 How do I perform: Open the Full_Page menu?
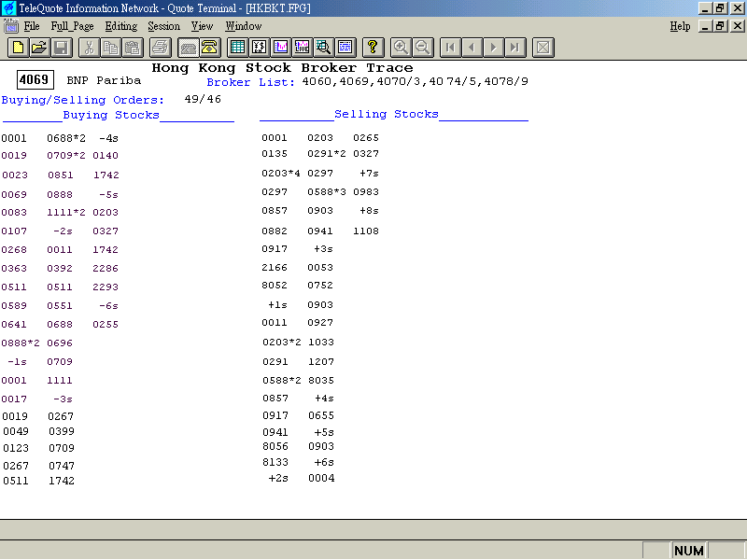pos(72,26)
